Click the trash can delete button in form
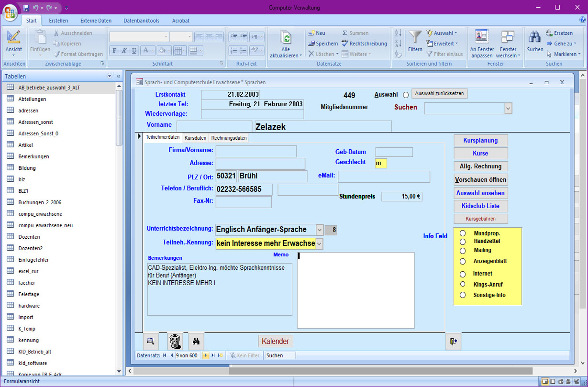The image size is (588, 387). (x=175, y=341)
